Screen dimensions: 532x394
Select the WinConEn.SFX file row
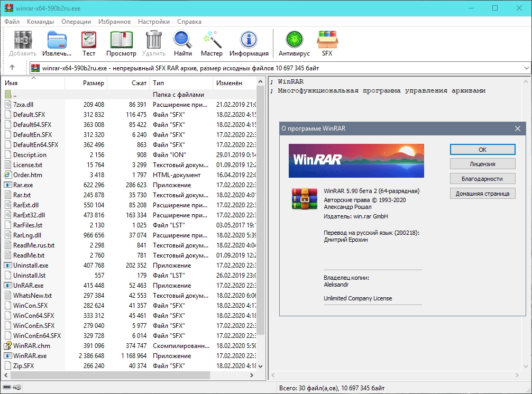click(x=130, y=325)
